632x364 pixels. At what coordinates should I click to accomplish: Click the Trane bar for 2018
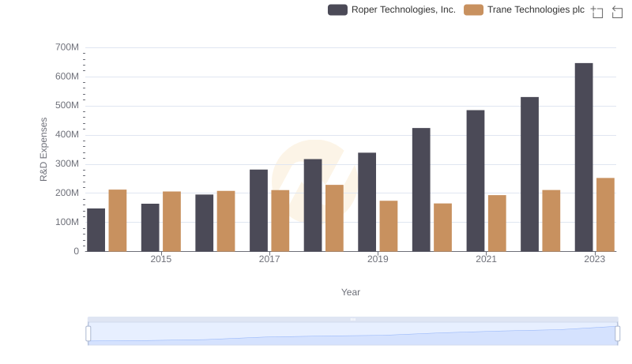click(x=334, y=218)
